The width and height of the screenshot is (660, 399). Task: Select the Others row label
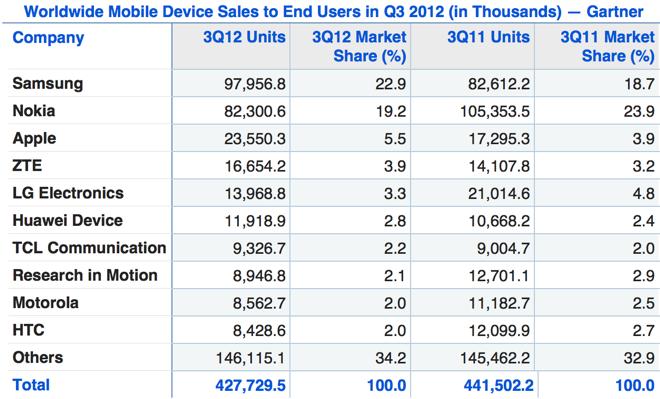coord(38,357)
